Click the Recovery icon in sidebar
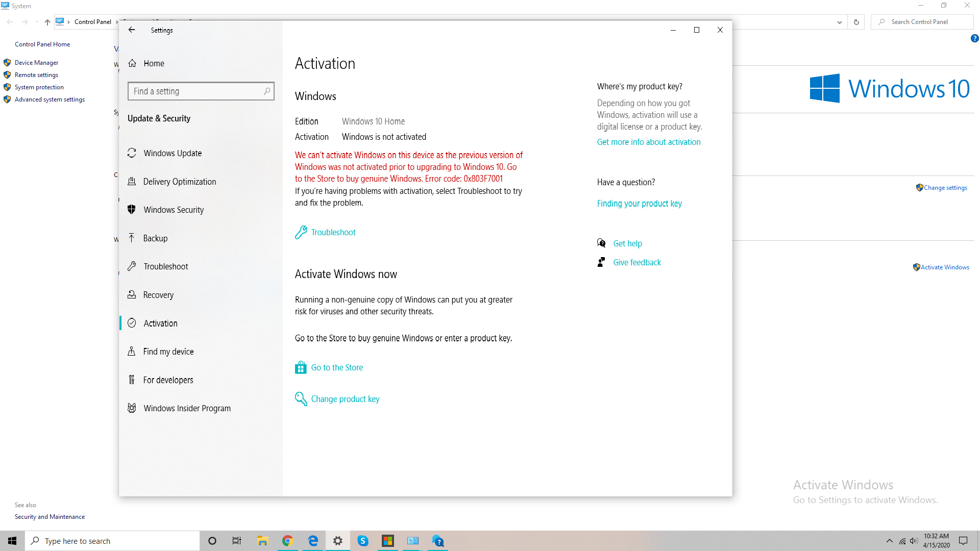This screenshot has width=980, height=551. tap(132, 294)
